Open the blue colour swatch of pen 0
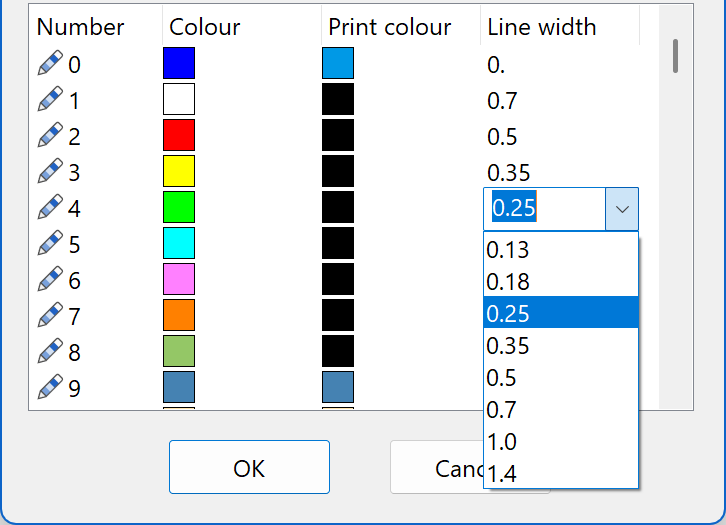This screenshot has width=726, height=525. (179, 63)
